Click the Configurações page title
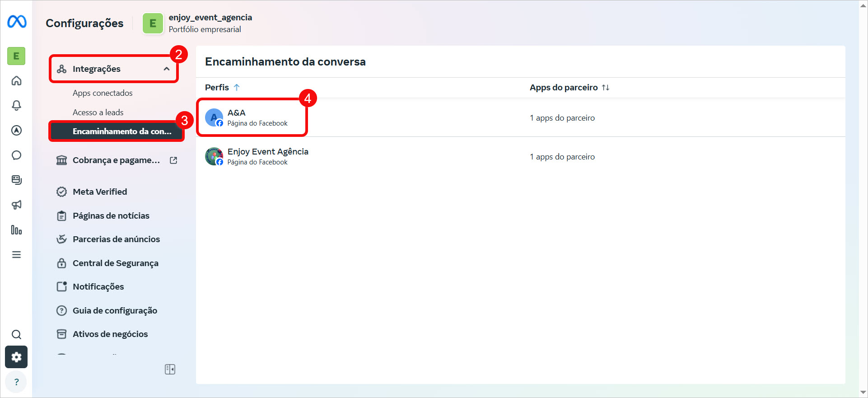868x398 pixels. (84, 23)
